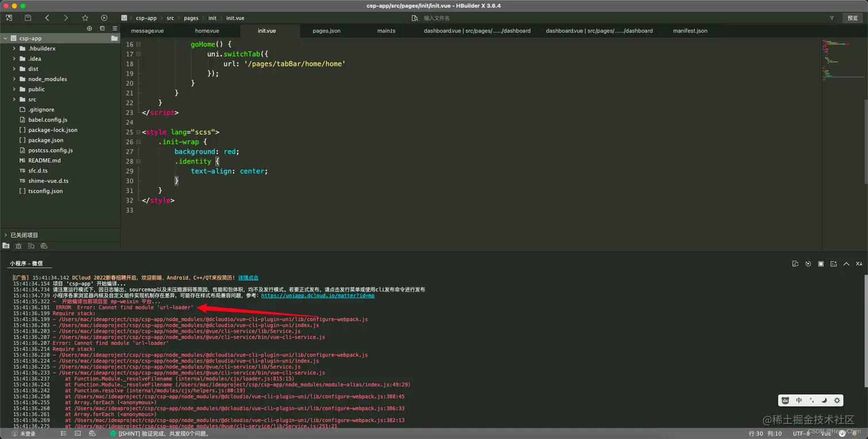
Task: Fold the style block at line 25
Action: 138,132
